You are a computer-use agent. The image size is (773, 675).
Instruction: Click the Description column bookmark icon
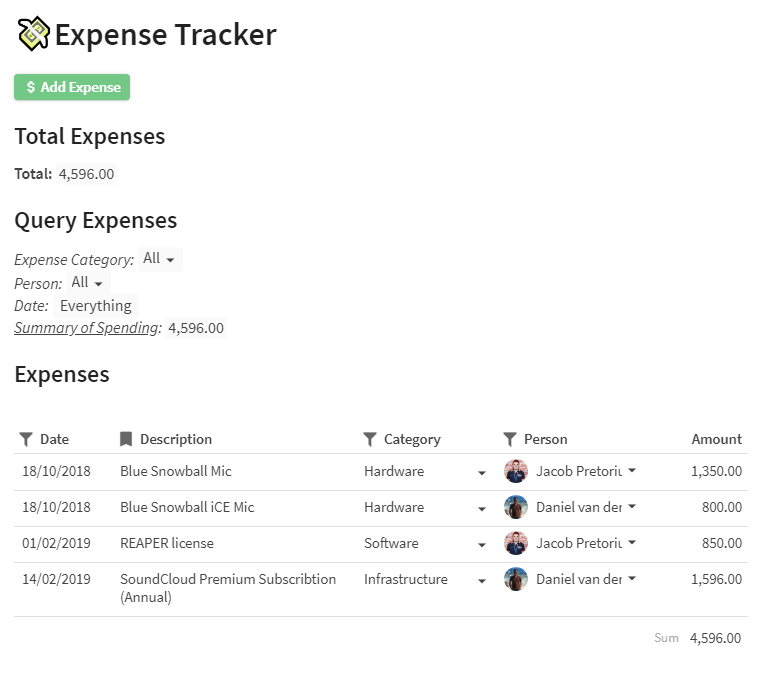126,439
